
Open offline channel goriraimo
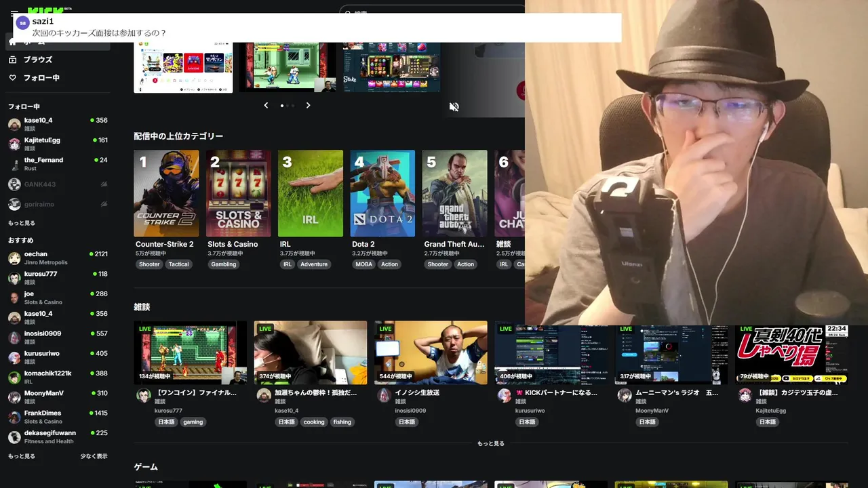[57, 204]
